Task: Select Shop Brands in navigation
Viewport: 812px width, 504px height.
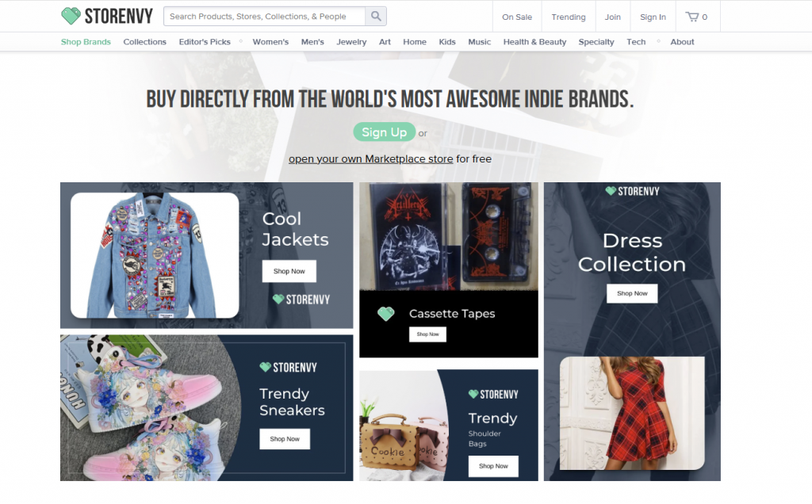Action: [x=86, y=42]
